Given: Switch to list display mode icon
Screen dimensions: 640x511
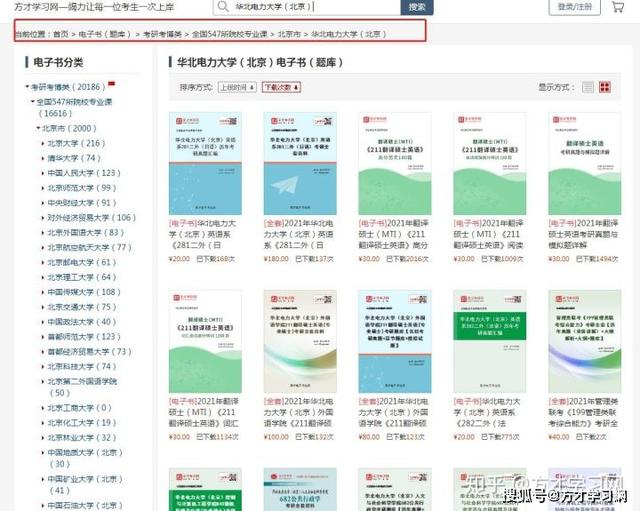Looking at the screenshot, I should click(x=588, y=87).
